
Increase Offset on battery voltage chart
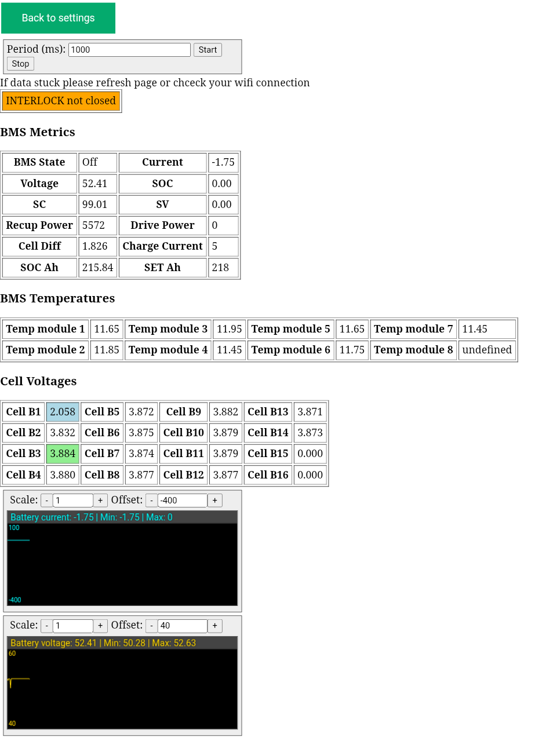(x=214, y=626)
